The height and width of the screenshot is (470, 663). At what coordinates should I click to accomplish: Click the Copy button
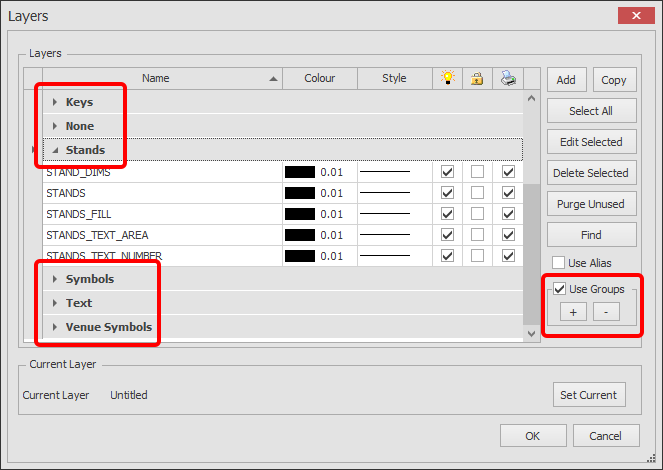click(614, 80)
